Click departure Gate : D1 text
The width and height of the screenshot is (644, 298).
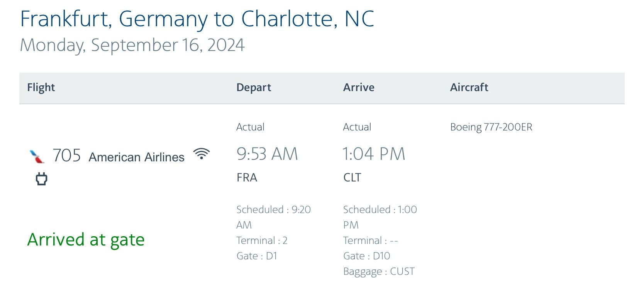tap(257, 256)
